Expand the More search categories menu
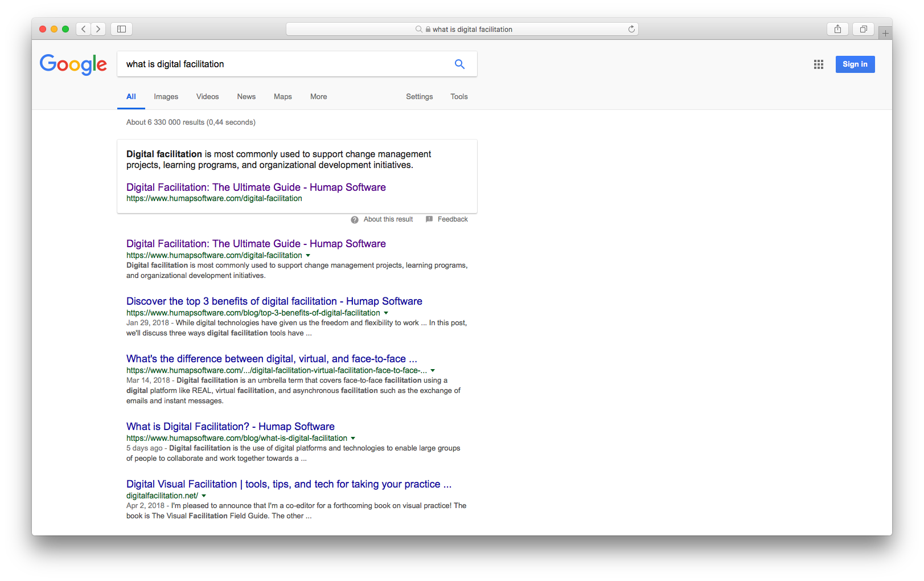Viewport: 924px width, 581px height. (x=318, y=96)
